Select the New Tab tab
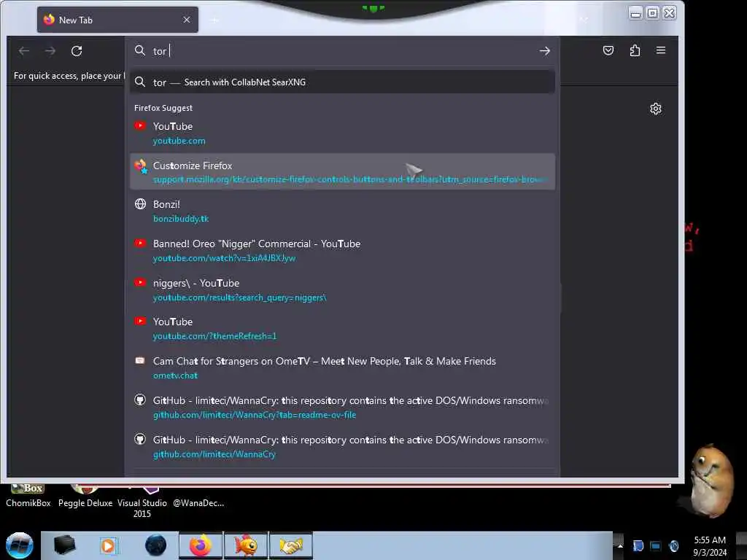This screenshot has height=560, width=747. click(x=117, y=20)
